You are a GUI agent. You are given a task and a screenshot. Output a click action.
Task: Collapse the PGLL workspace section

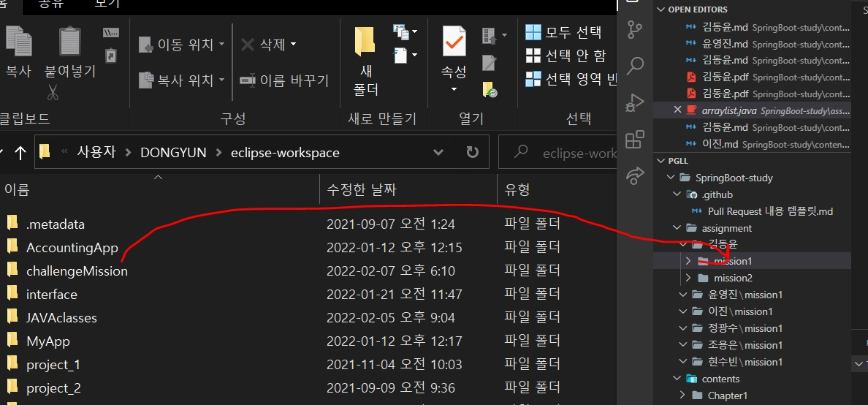pyautogui.click(x=660, y=161)
